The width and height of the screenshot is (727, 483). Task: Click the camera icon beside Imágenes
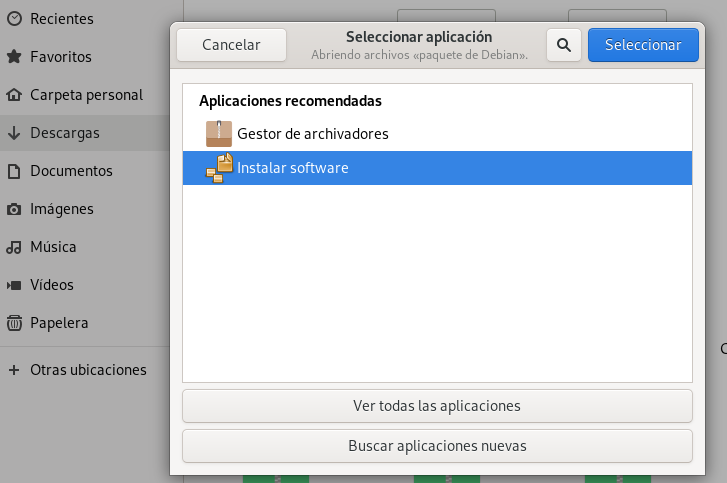click(14, 209)
